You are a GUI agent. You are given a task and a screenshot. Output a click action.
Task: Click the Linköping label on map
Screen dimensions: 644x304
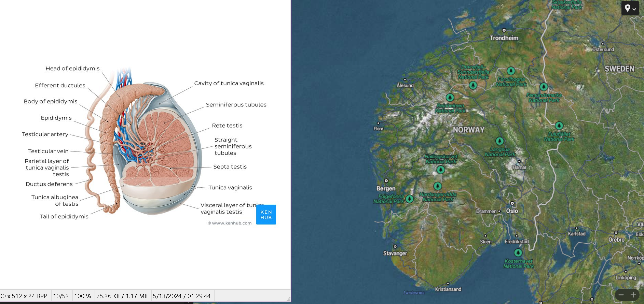[x=626, y=278]
